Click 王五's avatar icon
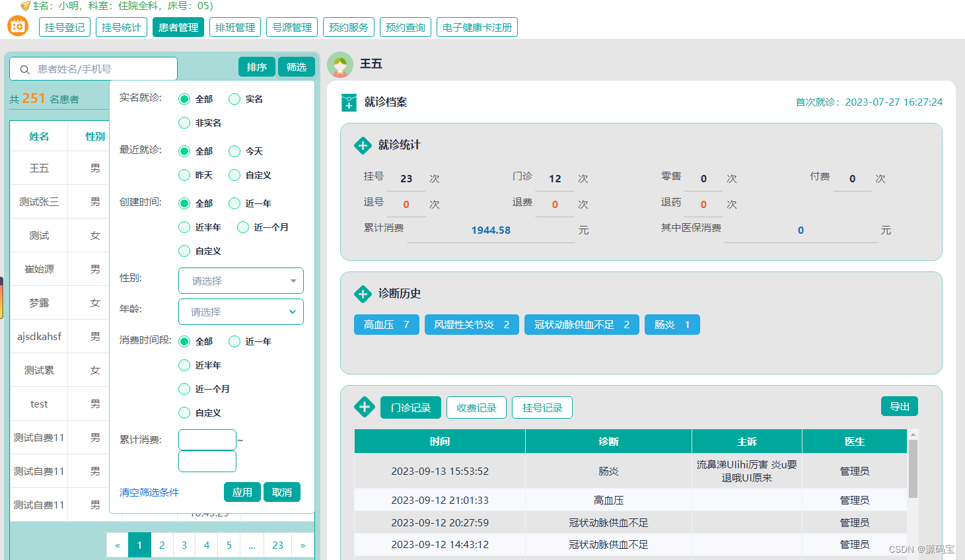The height and width of the screenshot is (560, 965). click(x=340, y=65)
